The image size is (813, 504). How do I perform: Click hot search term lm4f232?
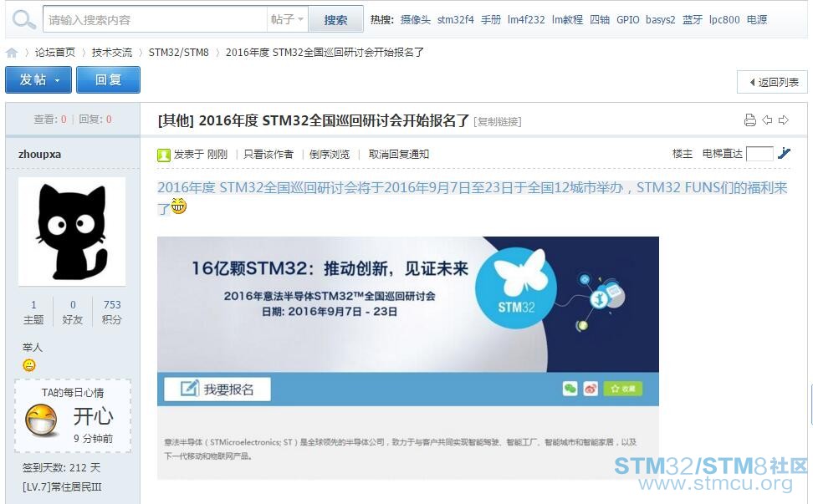tap(526, 20)
